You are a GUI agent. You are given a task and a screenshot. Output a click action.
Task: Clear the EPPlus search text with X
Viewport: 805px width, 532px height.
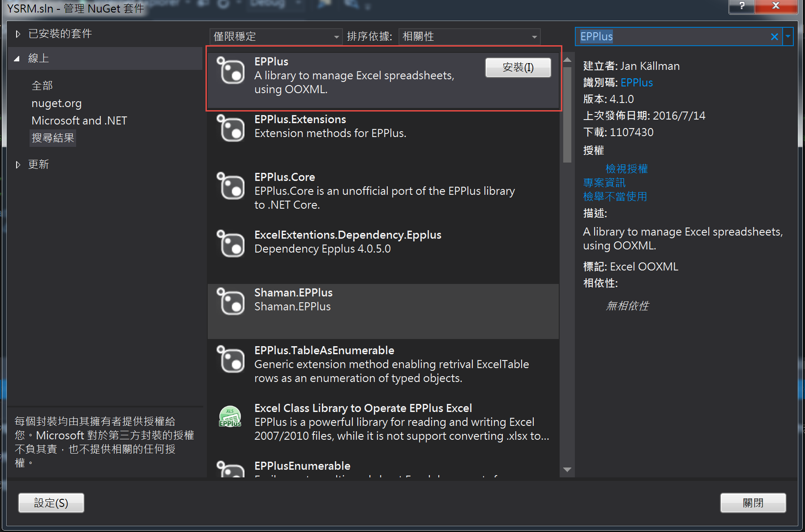(774, 37)
